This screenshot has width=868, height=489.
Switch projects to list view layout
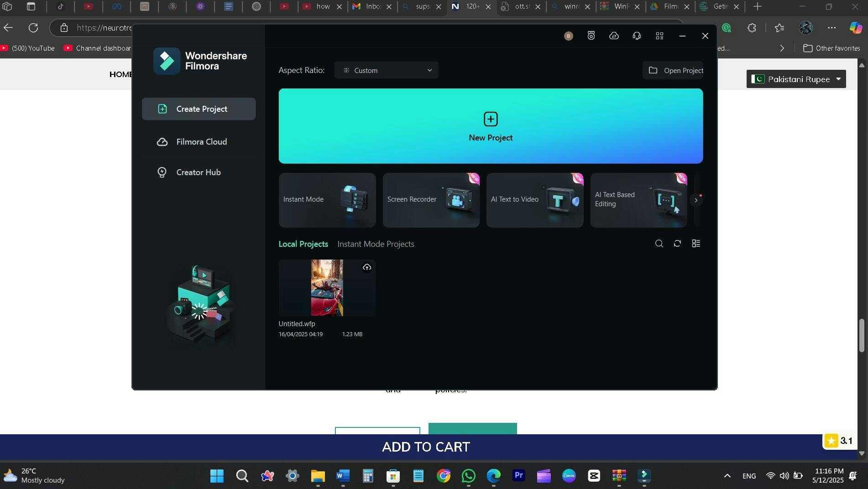(x=696, y=244)
